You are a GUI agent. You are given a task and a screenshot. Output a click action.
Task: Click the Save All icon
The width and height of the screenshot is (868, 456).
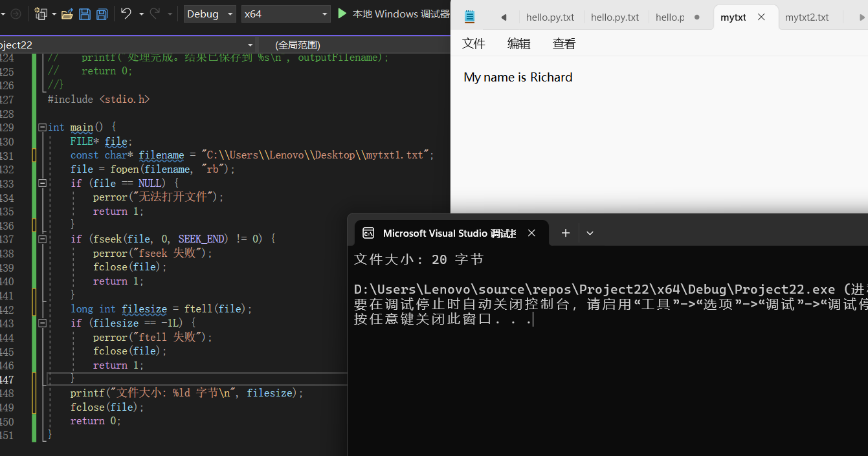coord(102,14)
